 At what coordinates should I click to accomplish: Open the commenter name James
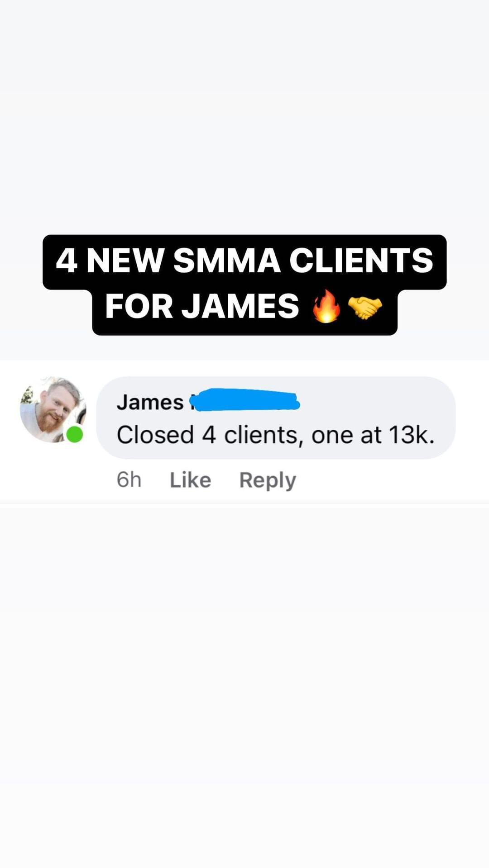pyautogui.click(x=150, y=402)
